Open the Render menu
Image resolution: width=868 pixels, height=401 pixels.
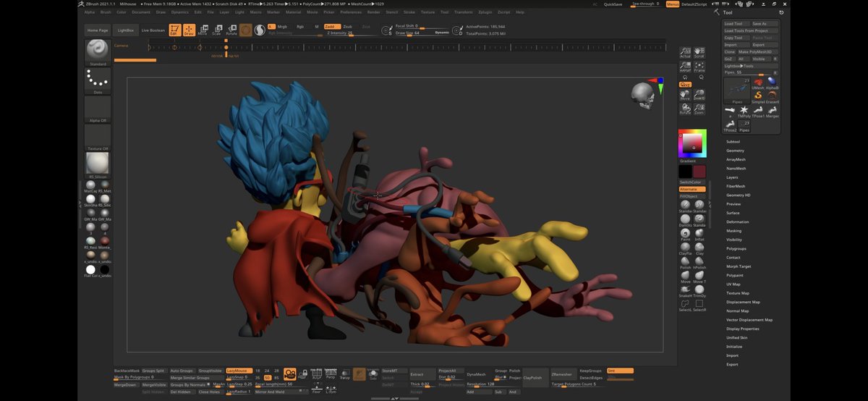pyautogui.click(x=373, y=12)
